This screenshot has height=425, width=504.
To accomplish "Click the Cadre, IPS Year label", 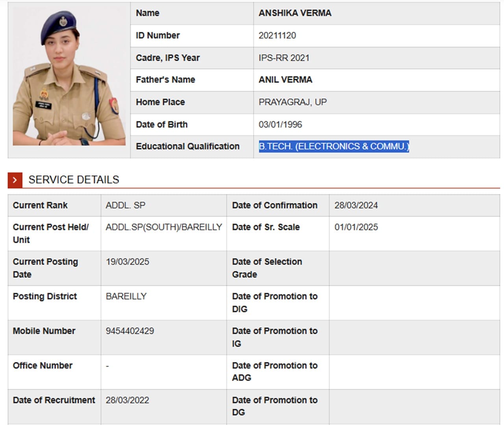I will [168, 58].
